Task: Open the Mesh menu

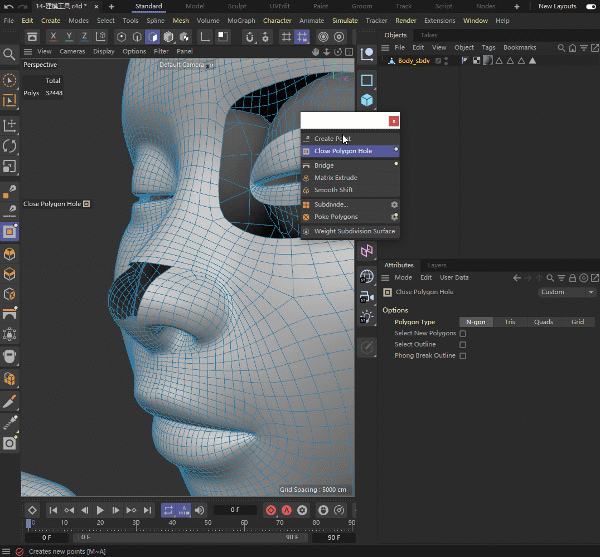Action: tap(180, 20)
